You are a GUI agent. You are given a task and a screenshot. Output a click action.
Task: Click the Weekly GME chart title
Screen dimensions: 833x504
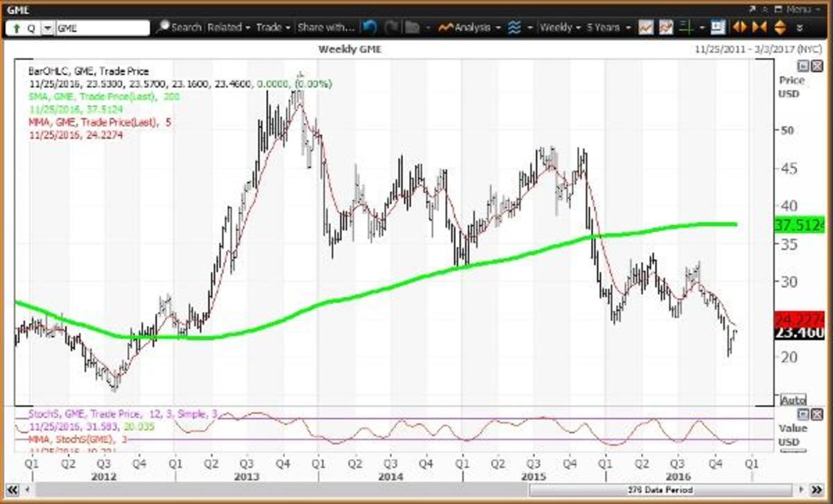(x=350, y=49)
